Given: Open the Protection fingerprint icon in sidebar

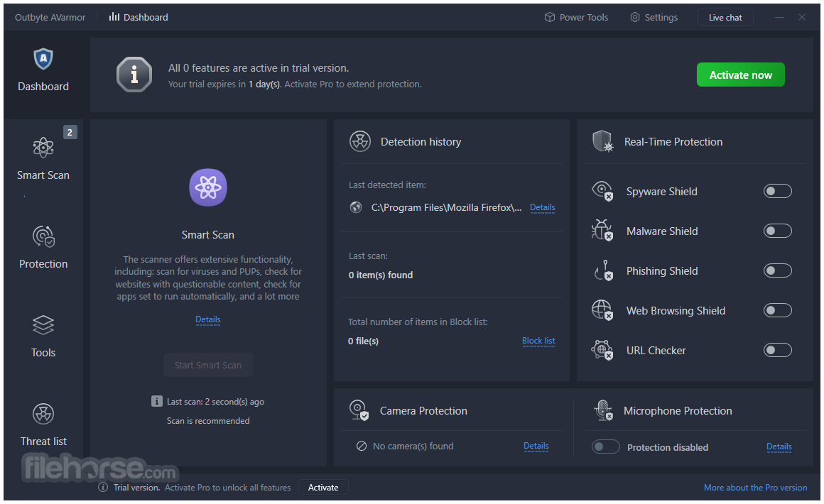Looking at the screenshot, I should [x=43, y=236].
